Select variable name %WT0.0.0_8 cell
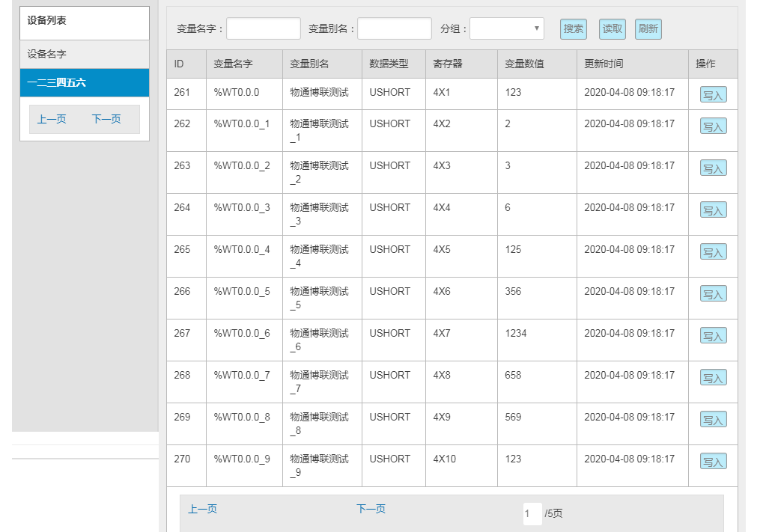This screenshot has height=532, width=772. 244,424
